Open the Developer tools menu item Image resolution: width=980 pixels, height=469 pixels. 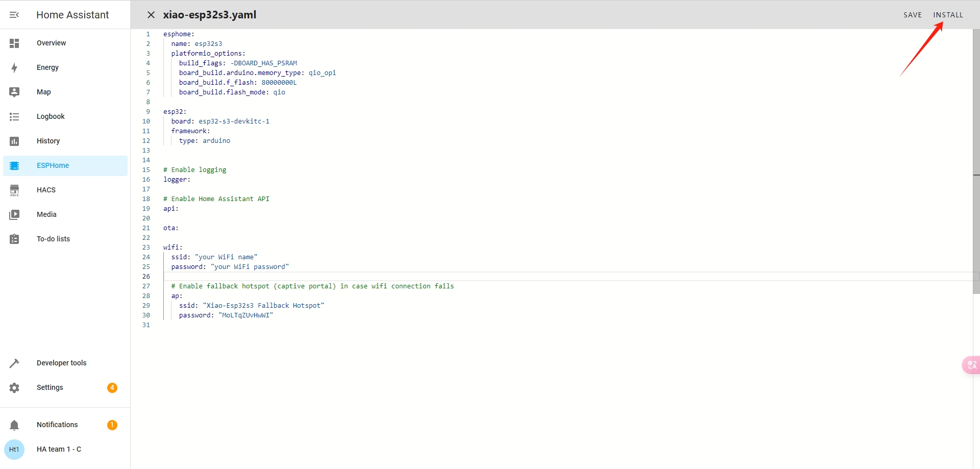65,363
